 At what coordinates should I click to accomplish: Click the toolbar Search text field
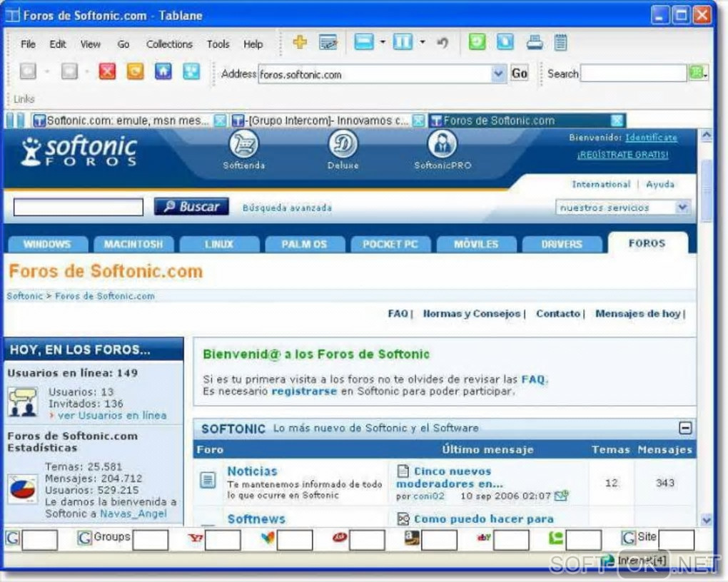tap(633, 73)
